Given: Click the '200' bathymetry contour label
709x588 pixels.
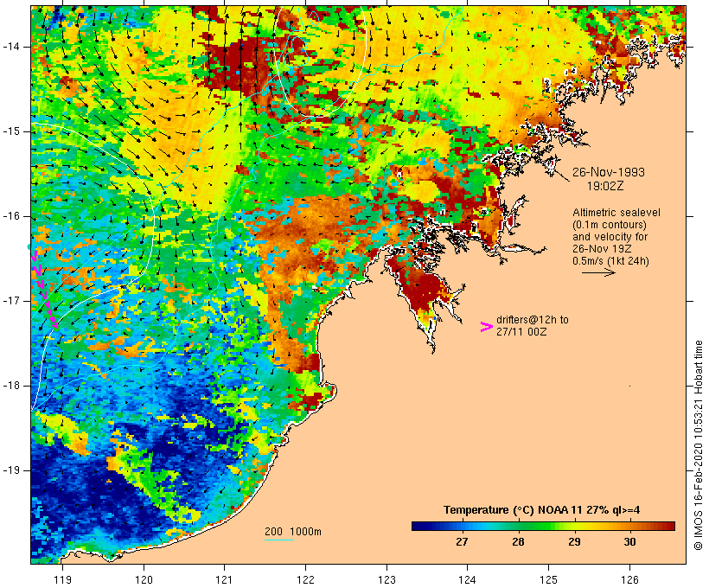Looking at the screenshot, I should coord(273,532).
